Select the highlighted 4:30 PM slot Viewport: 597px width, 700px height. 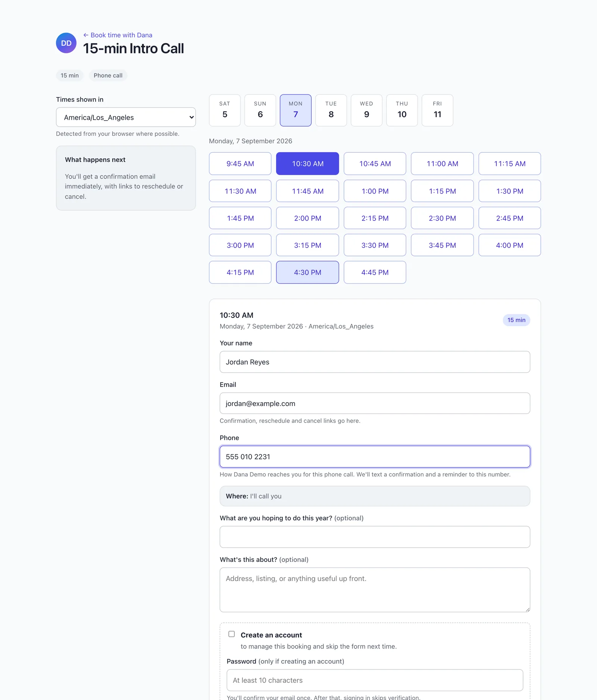click(x=307, y=272)
